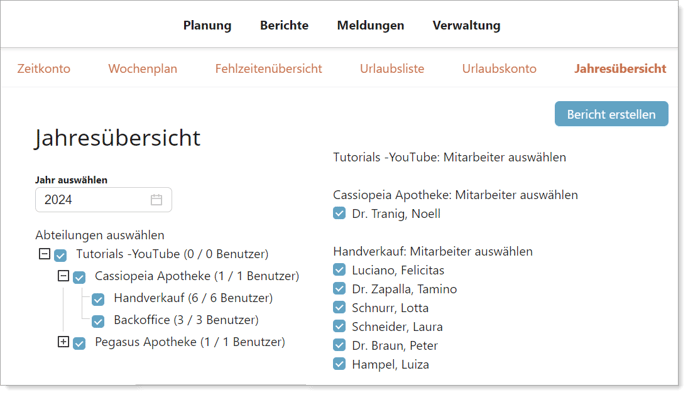Switch to the Wochenplan tab
Image resolution: width=688 pixels, height=395 pixels.
pyautogui.click(x=143, y=68)
